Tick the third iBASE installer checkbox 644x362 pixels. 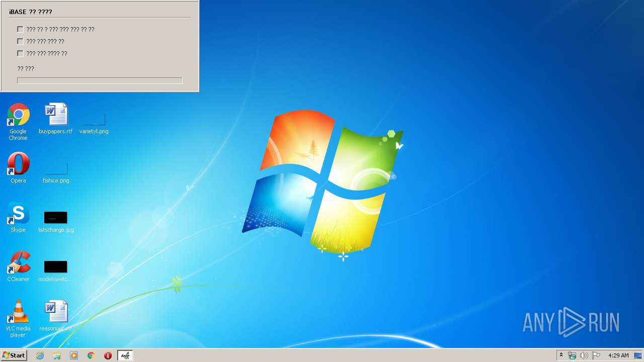20,53
